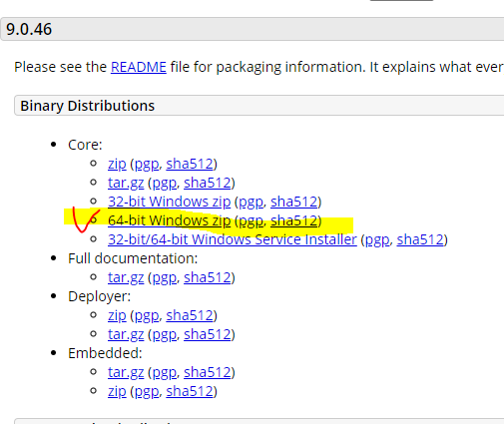Download the Deployer zip

pyautogui.click(x=117, y=315)
